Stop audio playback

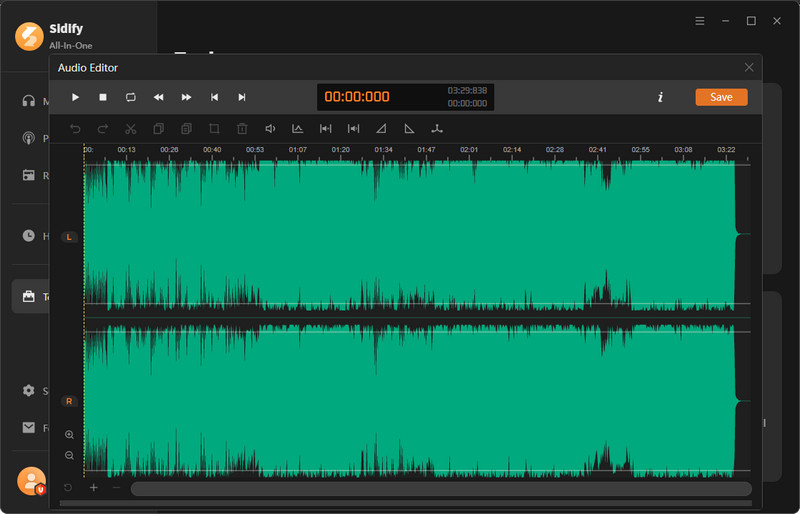[x=103, y=97]
